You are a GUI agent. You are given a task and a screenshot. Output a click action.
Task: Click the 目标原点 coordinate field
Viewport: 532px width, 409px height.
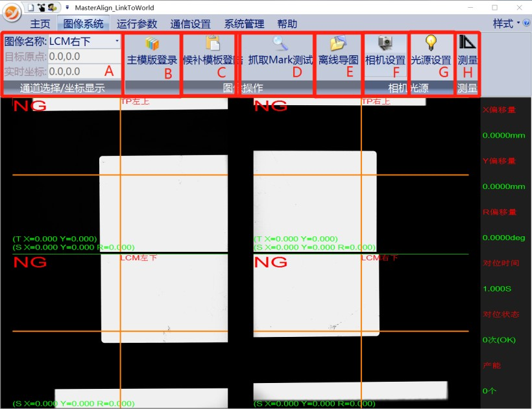[x=84, y=56]
